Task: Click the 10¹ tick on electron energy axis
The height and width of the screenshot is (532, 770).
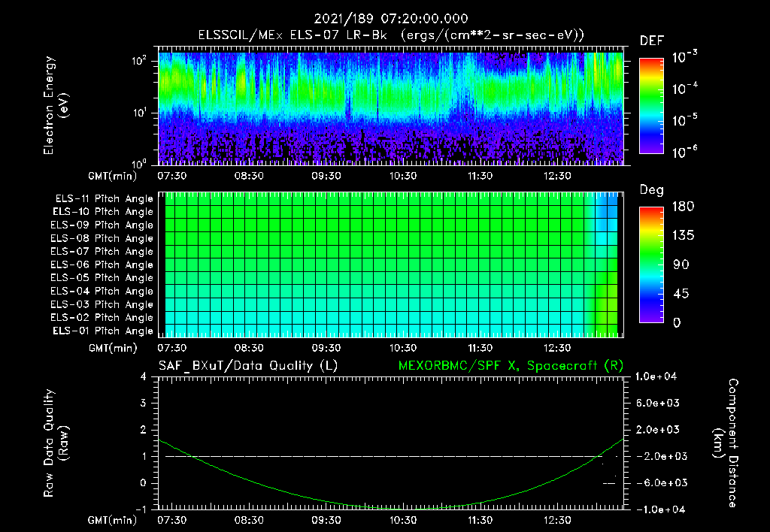Action: (x=139, y=113)
